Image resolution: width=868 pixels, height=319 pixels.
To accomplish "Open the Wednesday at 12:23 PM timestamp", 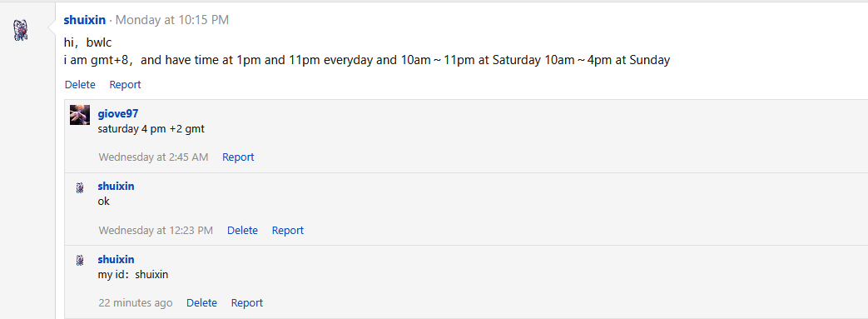I will pyautogui.click(x=156, y=231).
